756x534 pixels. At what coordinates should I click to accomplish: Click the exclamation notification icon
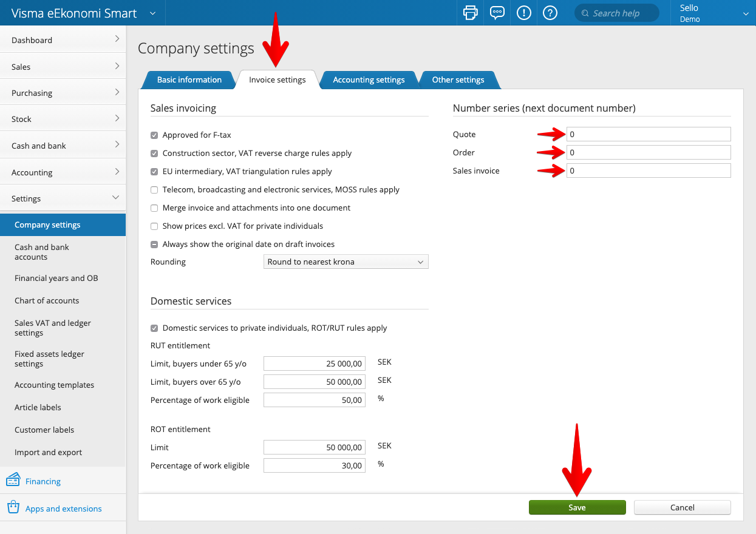tap(523, 13)
